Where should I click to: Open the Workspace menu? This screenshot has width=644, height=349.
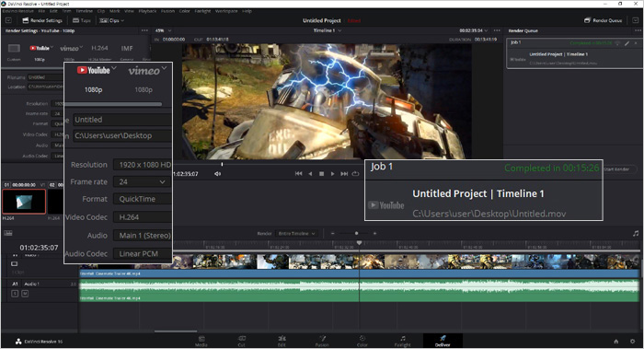(x=226, y=11)
